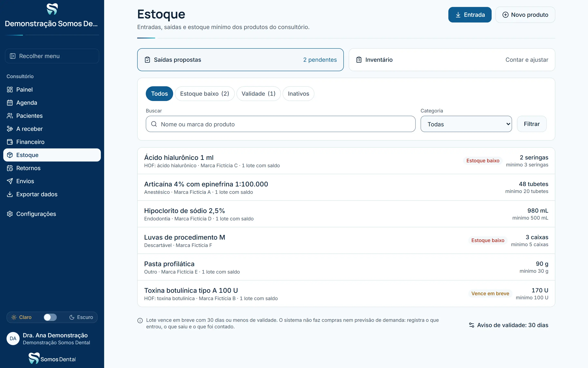Open Pasta profilática product row
The height and width of the screenshot is (368, 588).
[x=346, y=267]
